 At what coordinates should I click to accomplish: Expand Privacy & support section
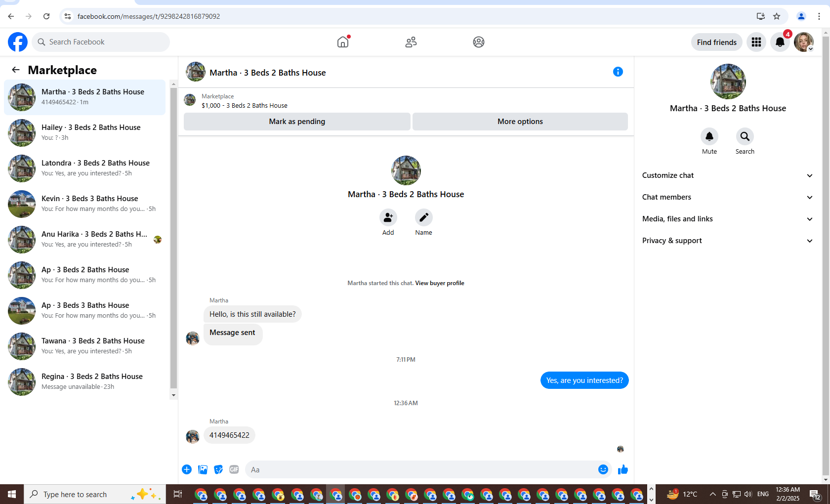coord(728,241)
